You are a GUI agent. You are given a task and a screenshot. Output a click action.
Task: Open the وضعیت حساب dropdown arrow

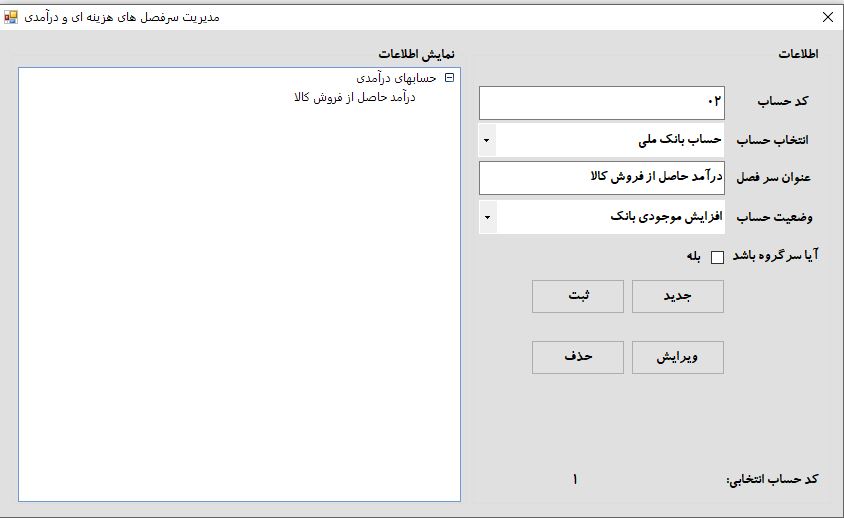coord(487,218)
